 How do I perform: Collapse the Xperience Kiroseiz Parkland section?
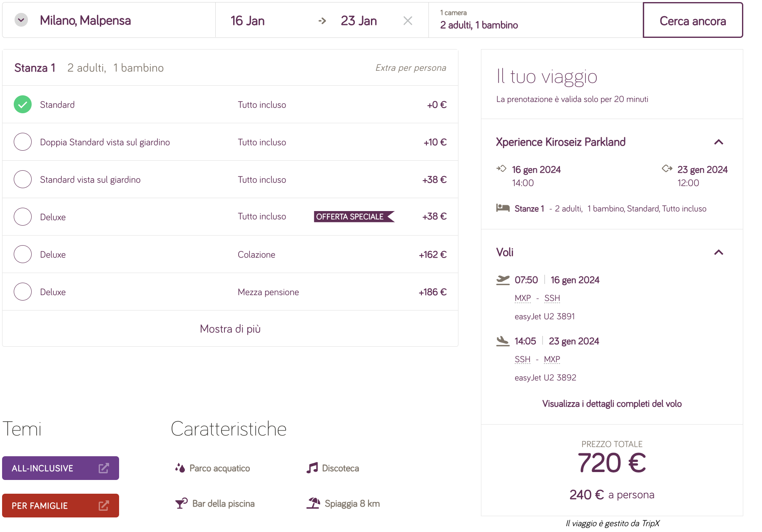719,142
